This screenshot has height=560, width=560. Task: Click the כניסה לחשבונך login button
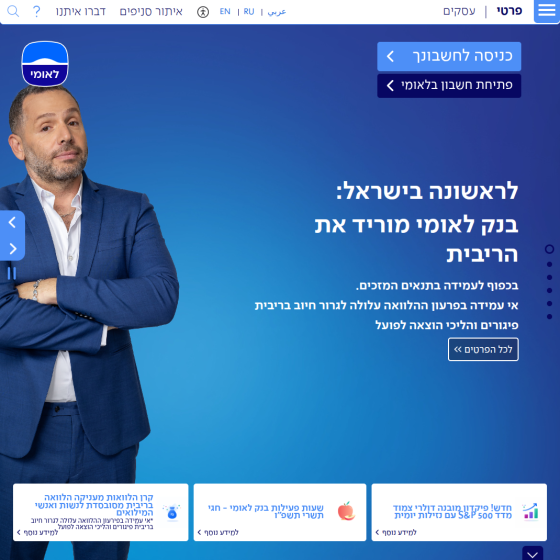click(449, 56)
